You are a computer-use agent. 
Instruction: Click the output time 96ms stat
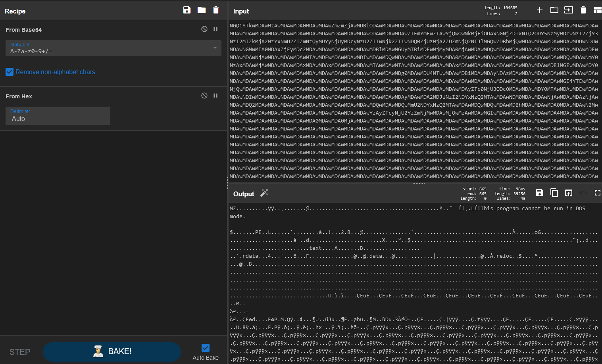[512, 189]
